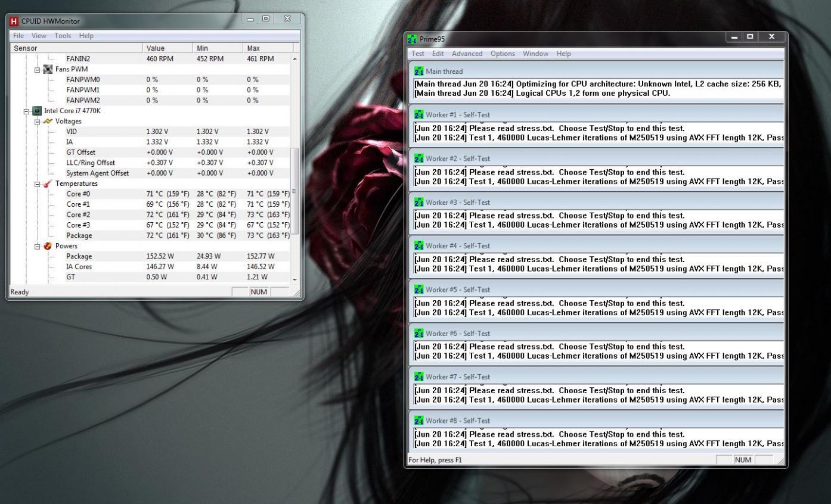Click the HWMonitor vertical scrollbar thumb

coord(294,191)
